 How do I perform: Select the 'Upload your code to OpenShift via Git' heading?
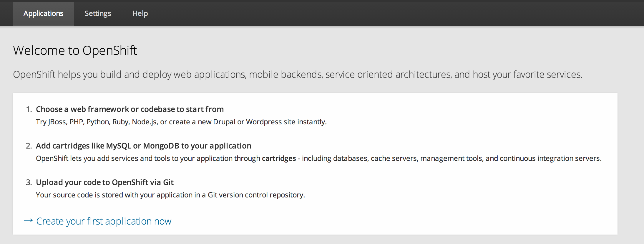click(x=104, y=182)
